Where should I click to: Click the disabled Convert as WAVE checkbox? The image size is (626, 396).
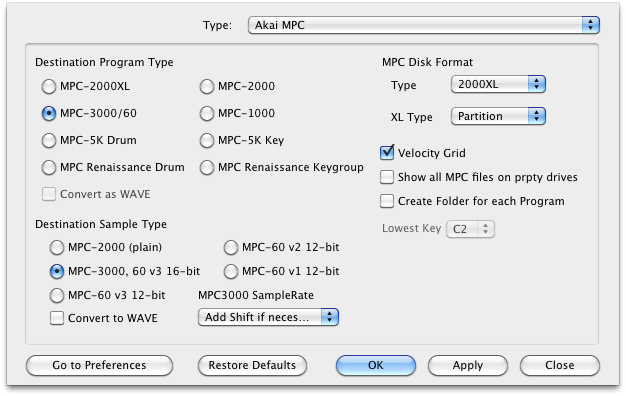click(49, 194)
